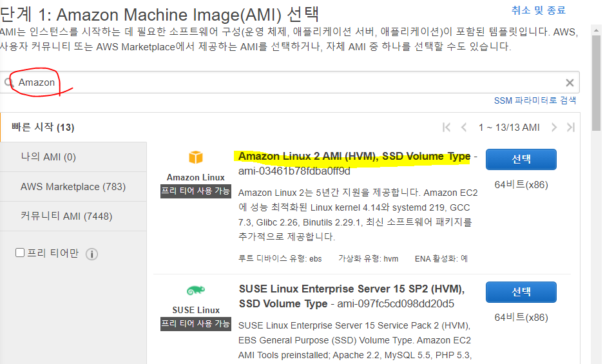Click 프리 티어 사용 가능 badge under SUSE Linux
Screen dimensions: 605x364
click(196, 324)
